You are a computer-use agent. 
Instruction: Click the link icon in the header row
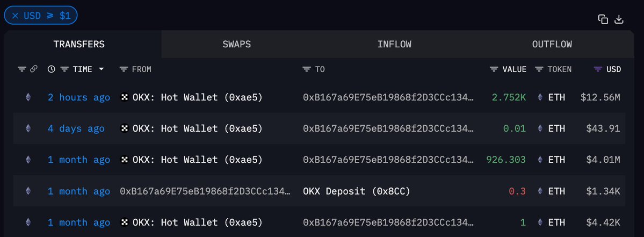(x=33, y=69)
